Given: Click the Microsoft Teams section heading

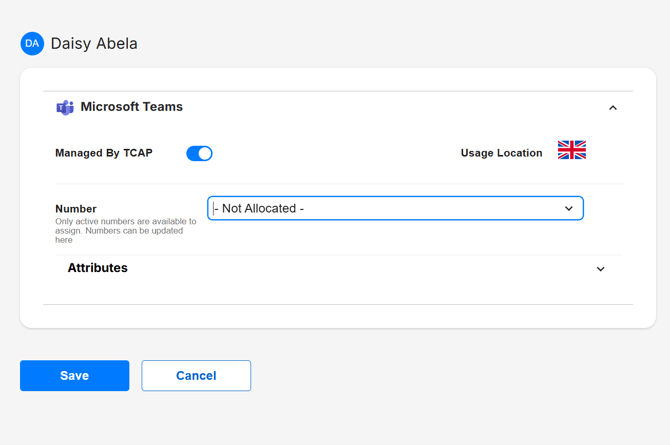Looking at the screenshot, I should point(131,107).
